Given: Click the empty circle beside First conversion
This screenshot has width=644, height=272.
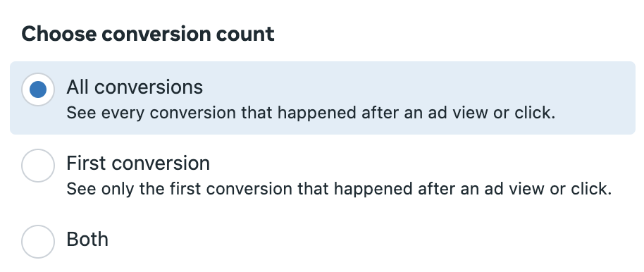Looking at the screenshot, I should tap(38, 166).
